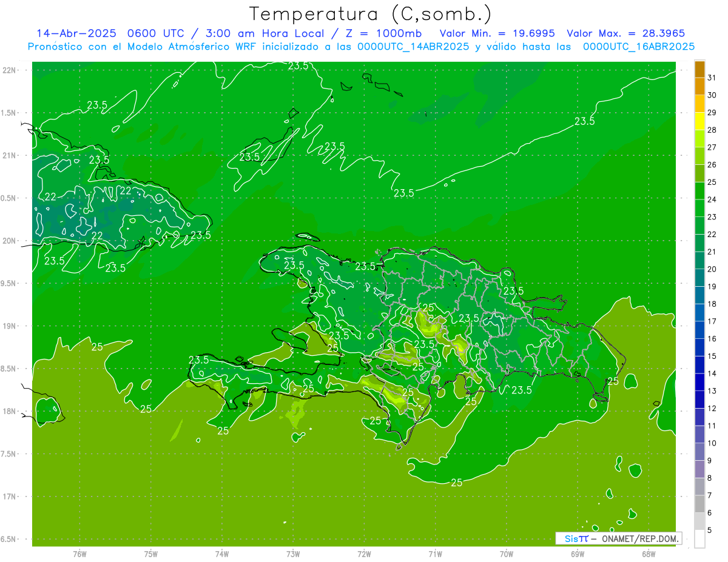Click the '7.5N' latitude axis label
Viewport: 728px width, 562px height.
click(8, 454)
